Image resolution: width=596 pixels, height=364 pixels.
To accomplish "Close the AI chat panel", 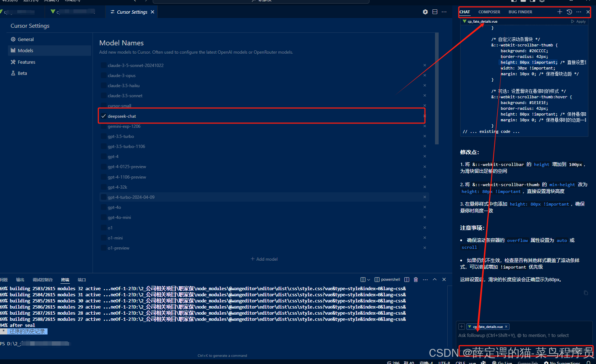I will tap(588, 12).
